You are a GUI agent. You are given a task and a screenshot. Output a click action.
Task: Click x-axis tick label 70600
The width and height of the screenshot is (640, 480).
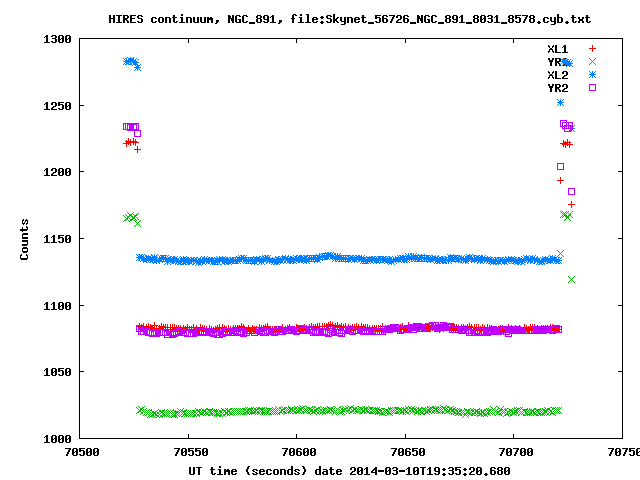[x=299, y=452]
